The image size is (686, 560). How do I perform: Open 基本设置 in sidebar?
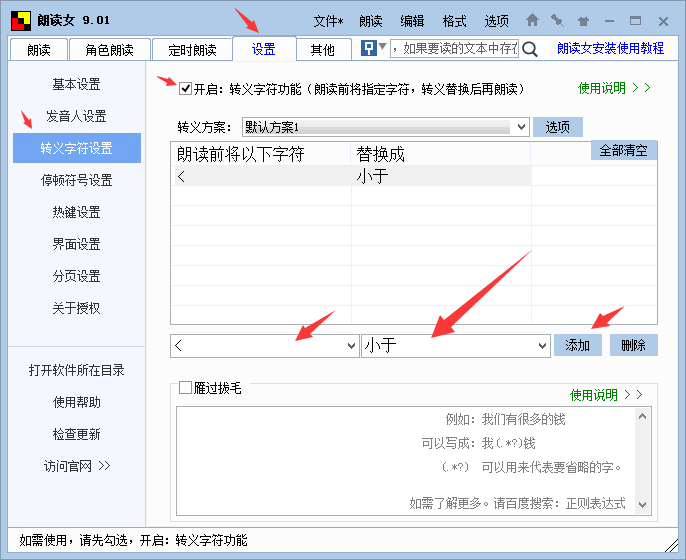[x=77, y=84]
